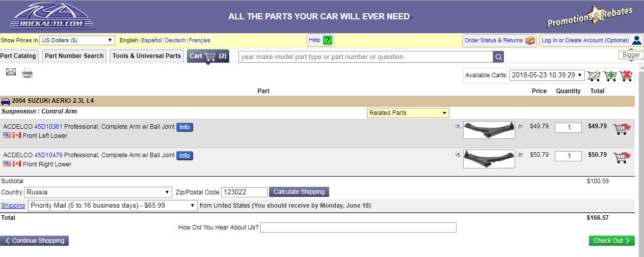The image size is (644, 257).
Task: Switch to the Part Catalog tab
Action: (18, 56)
